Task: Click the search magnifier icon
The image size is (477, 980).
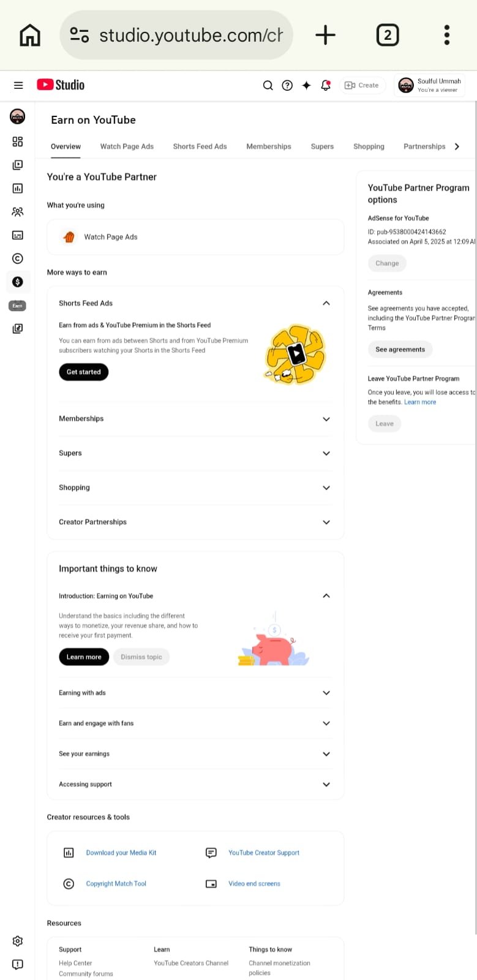Action: (268, 85)
